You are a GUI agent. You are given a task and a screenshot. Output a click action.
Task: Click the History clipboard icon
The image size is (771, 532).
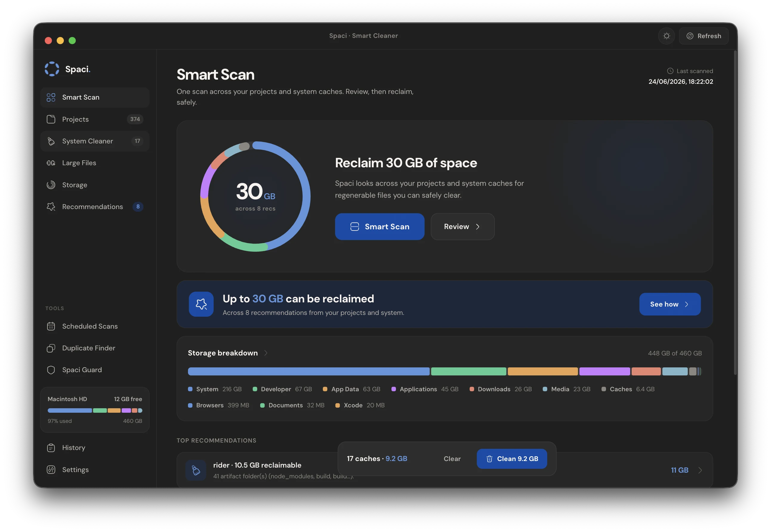coord(51,448)
